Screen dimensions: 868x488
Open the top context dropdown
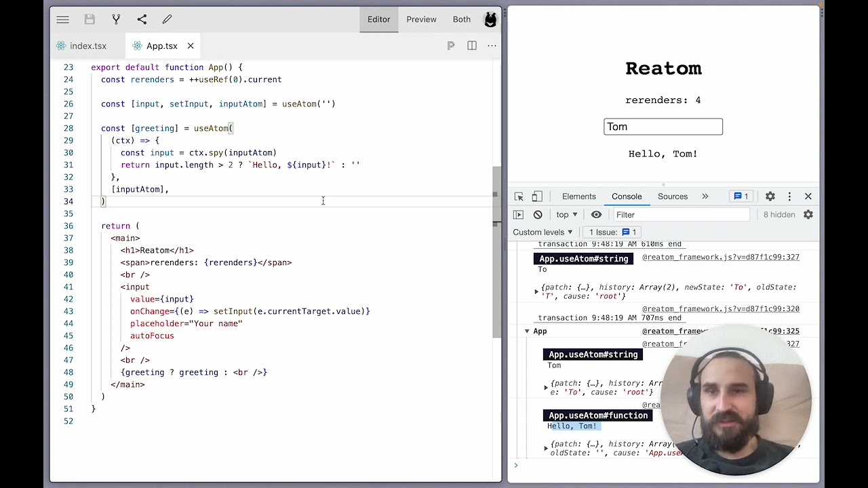[x=567, y=215]
